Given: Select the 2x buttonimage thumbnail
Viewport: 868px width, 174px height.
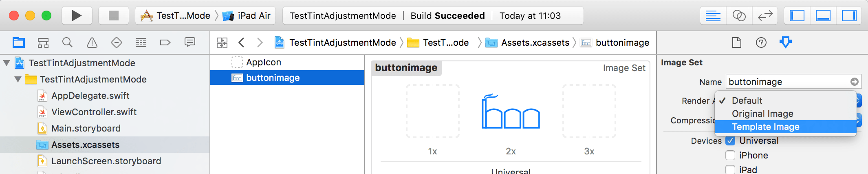Looking at the screenshot, I should pyautogui.click(x=511, y=111).
